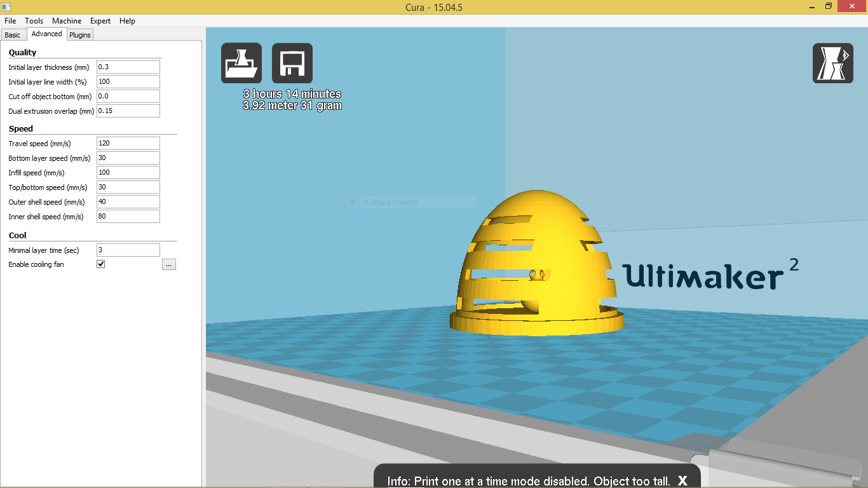Image resolution: width=868 pixels, height=488 pixels.
Task: Click 'Initial layer thickness (mm)' label
Action: [49, 67]
